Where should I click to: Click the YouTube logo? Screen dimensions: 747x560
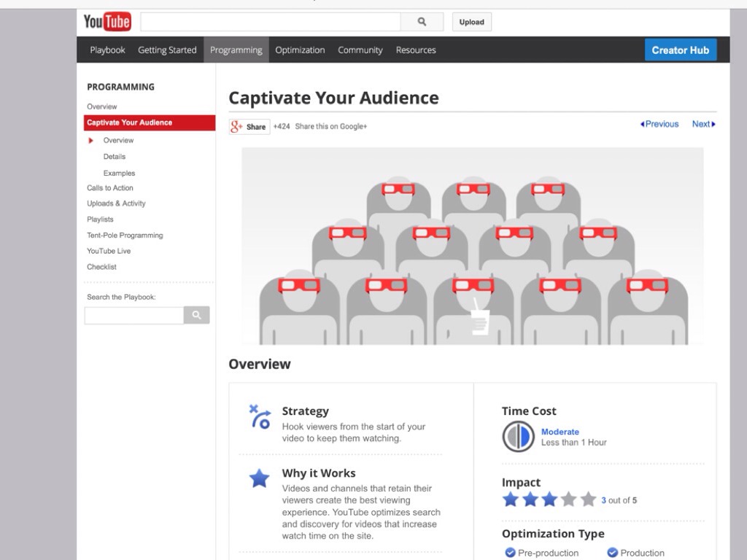(107, 22)
